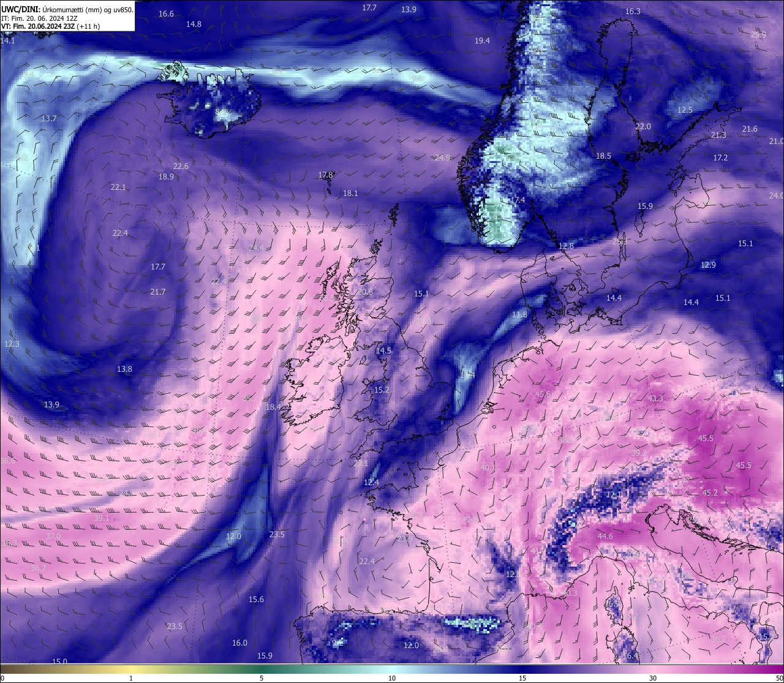Click the 16.0 value label

(x=239, y=643)
